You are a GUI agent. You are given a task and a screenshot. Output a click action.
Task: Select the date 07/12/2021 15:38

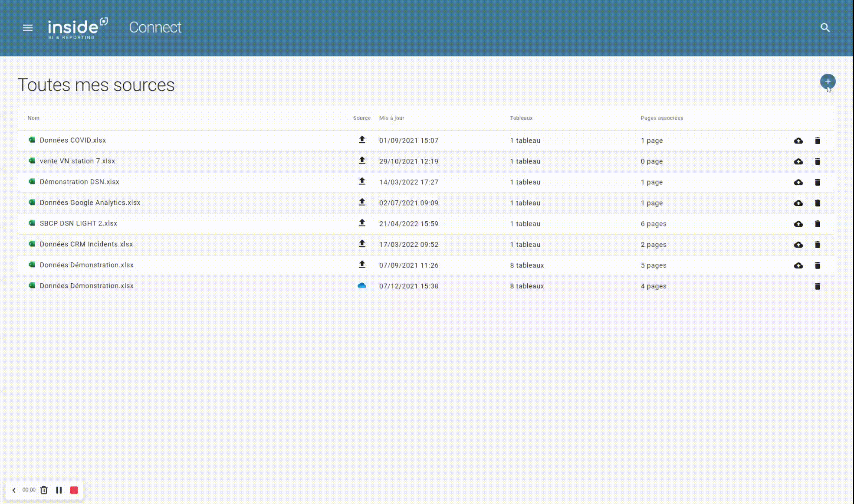pyautogui.click(x=409, y=286)
